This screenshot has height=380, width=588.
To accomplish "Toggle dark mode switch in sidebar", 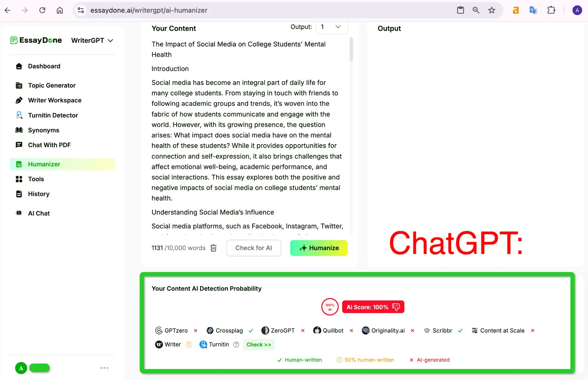I will [x=39, y=368].
